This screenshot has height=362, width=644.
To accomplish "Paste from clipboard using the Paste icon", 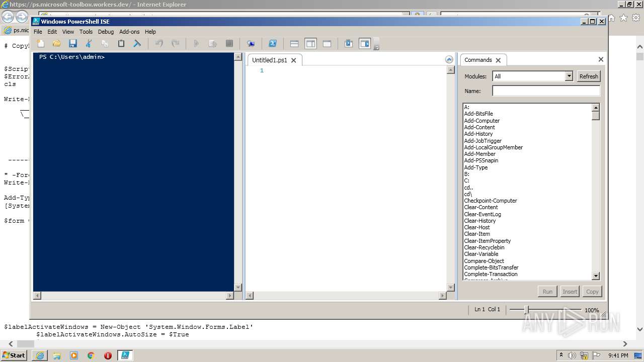I will coord(121,44).
